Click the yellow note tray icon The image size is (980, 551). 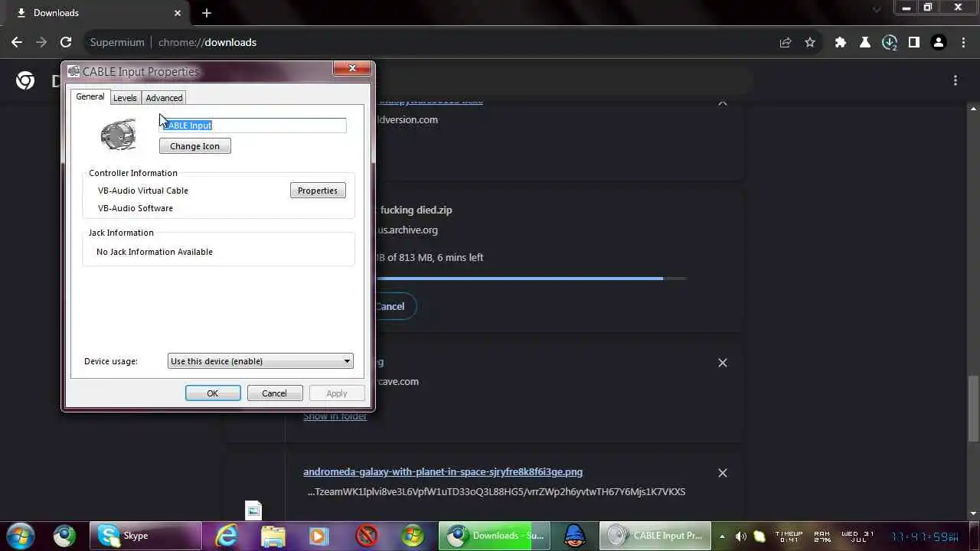tap(759, 536)
